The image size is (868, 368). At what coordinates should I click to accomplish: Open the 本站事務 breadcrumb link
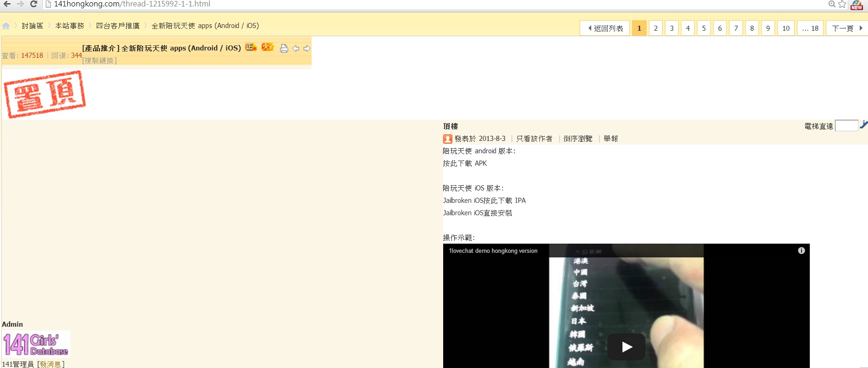point(70,26)
